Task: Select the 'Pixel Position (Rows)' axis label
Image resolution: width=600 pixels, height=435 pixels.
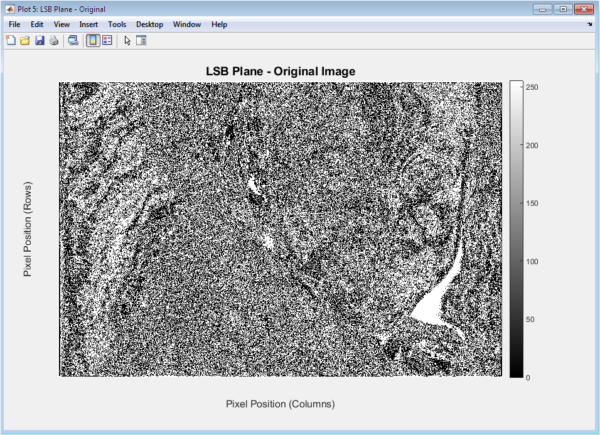Action: 28,229
